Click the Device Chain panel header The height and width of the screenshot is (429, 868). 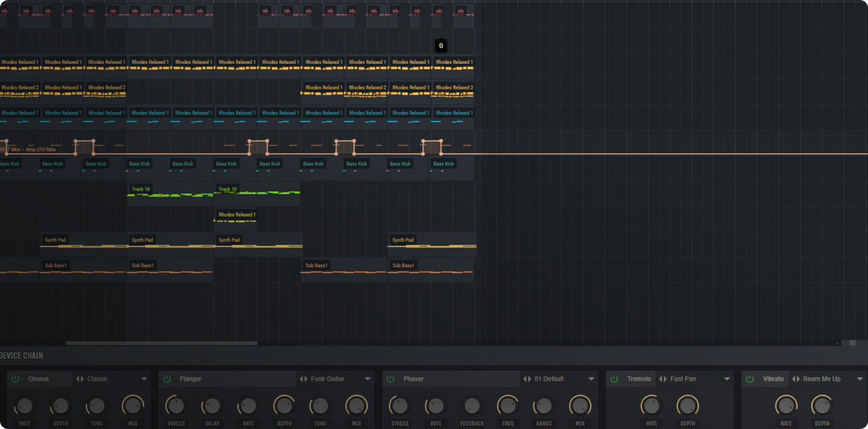click(22, 356)
